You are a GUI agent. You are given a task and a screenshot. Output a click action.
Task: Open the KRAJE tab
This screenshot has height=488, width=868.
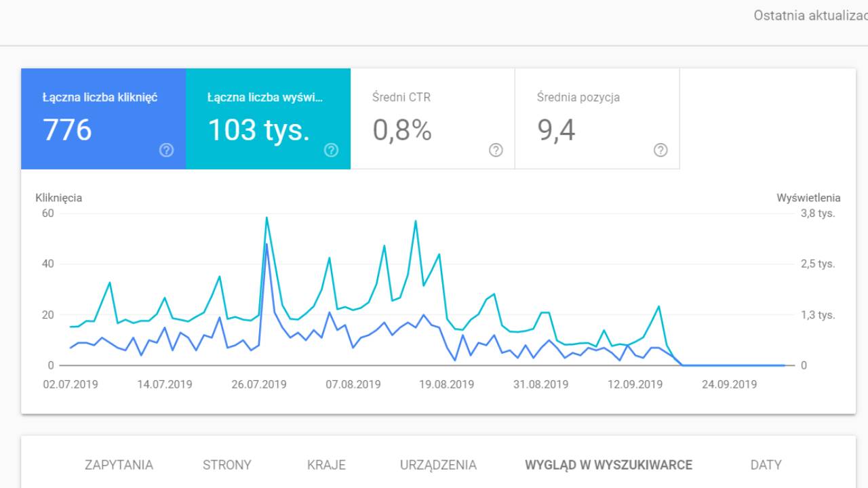coord(326,465)
